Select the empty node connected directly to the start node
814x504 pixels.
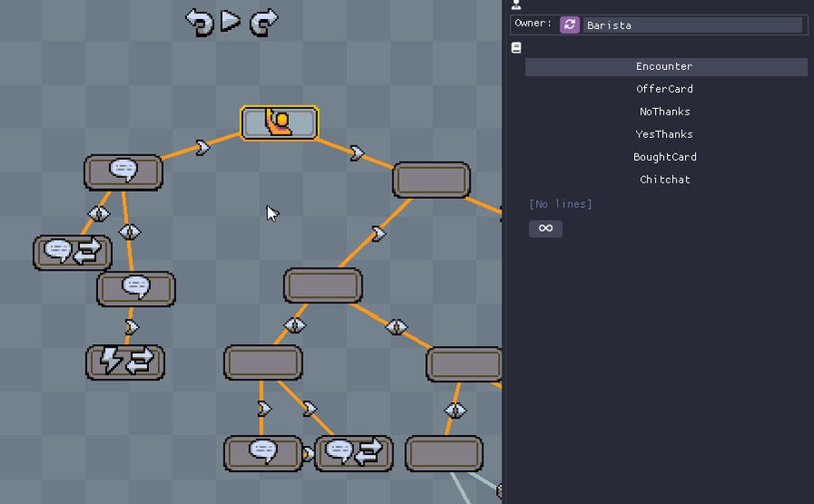pyautogui.click(x=432, y=180)
